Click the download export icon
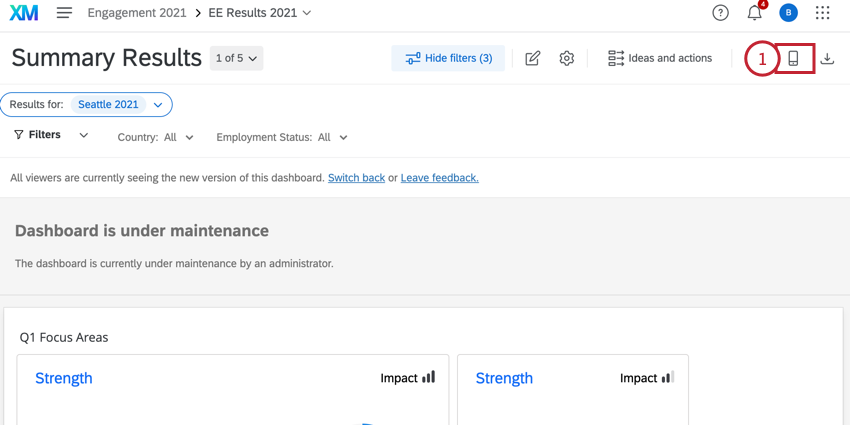 827,58
